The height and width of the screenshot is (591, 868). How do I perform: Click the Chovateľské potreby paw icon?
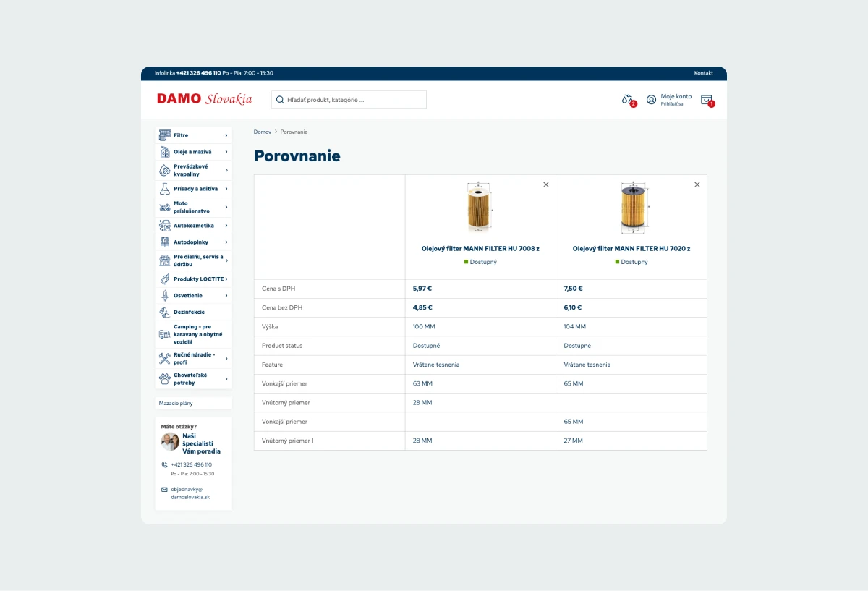click(x=164, y=379)
